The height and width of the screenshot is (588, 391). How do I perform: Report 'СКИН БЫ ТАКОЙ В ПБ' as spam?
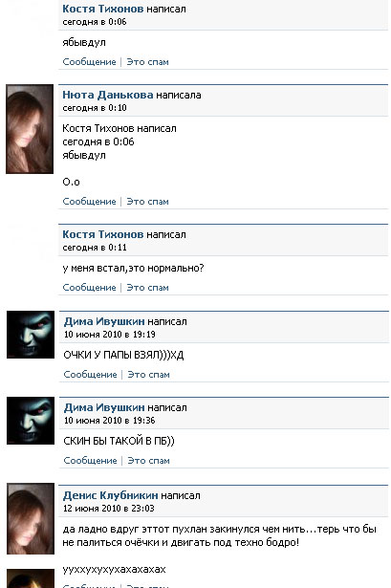(149, 461)
